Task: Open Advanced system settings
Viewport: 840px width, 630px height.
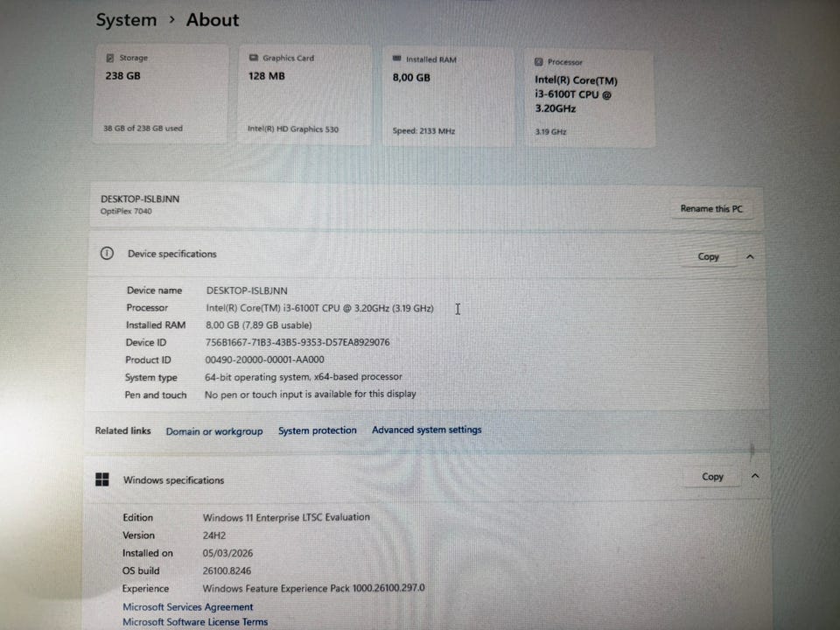Action: coord(427,430)
